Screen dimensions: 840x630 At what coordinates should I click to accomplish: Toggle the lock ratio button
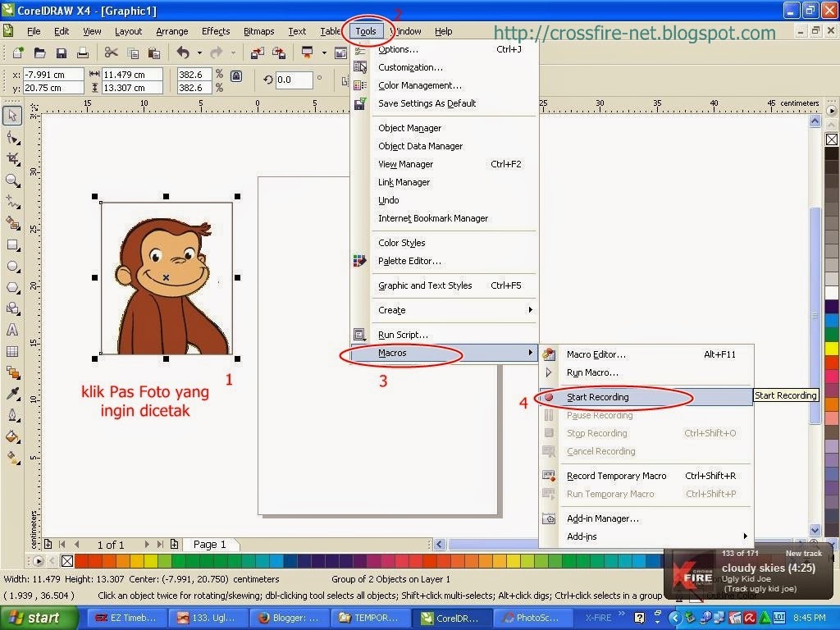235,76
